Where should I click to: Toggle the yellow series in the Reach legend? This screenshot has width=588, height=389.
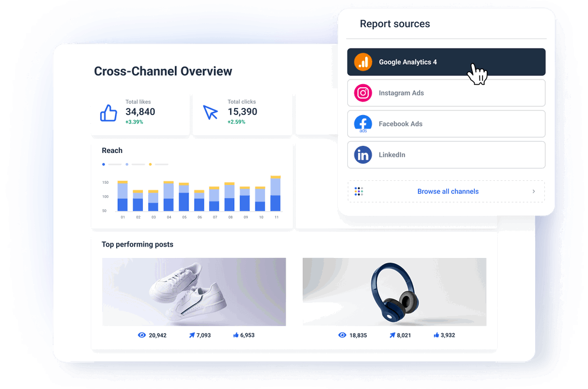(x=151, y=164)
